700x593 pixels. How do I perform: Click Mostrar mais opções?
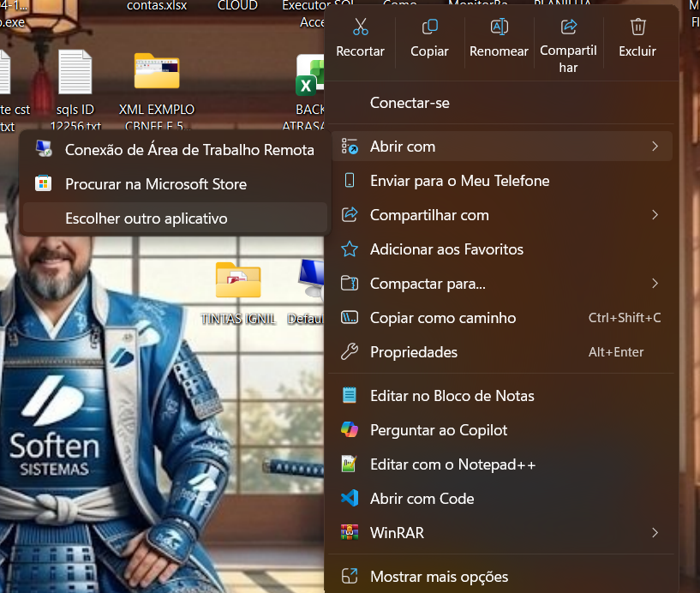point(502,577)
